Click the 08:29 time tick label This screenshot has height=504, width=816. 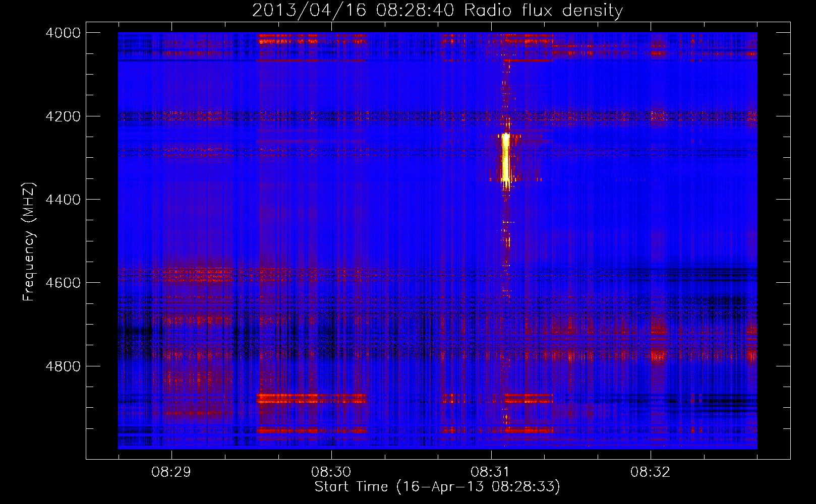pyautogui.click(x=171, y=472)
